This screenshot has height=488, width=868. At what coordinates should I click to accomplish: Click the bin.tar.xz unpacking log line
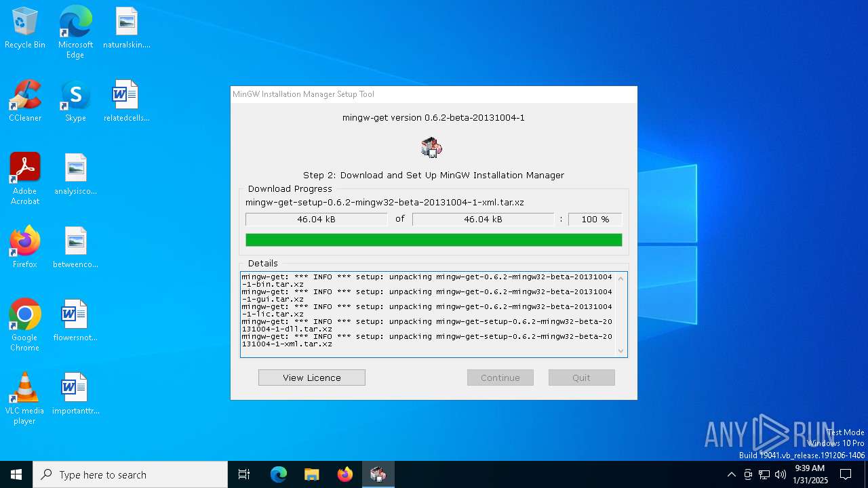coord(427,281)
